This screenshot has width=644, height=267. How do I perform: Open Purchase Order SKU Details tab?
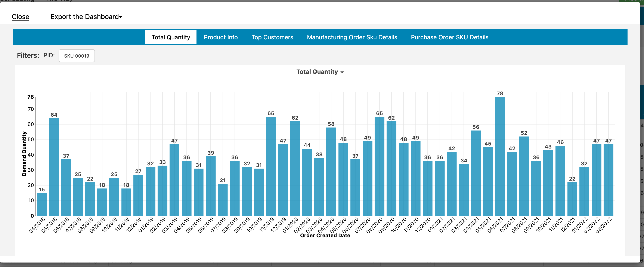[x=449, y=37]
